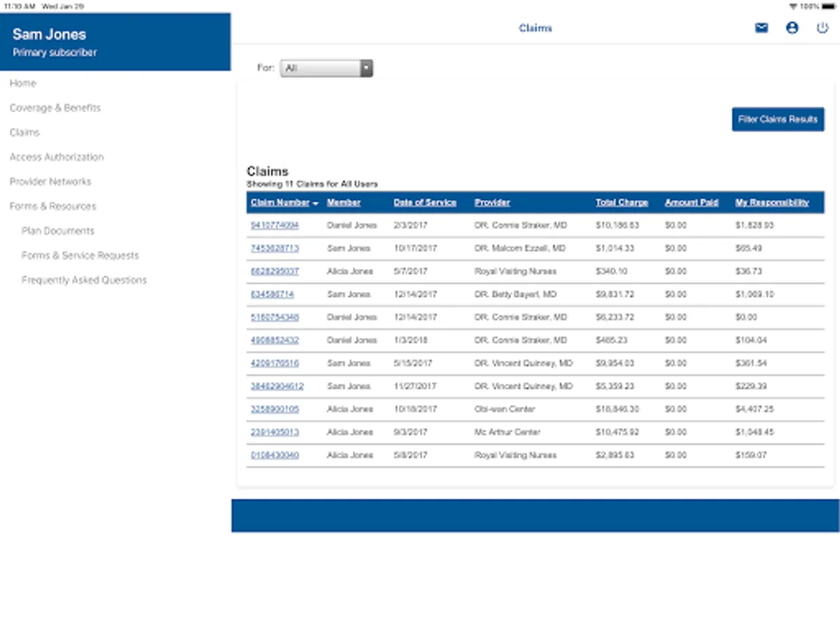This screenshot has width=840, height=630.
Task: Click total charge $10,186.83
Action: pyautogui.click(x=617, y=225)
